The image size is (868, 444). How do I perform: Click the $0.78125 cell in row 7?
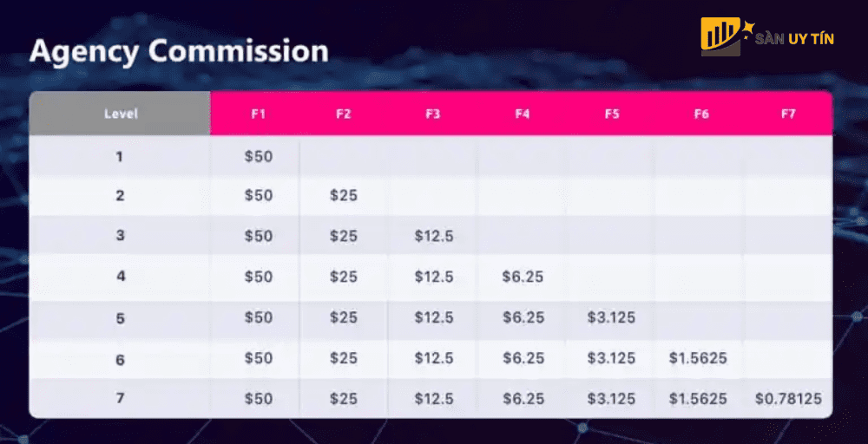coord(788,399)
